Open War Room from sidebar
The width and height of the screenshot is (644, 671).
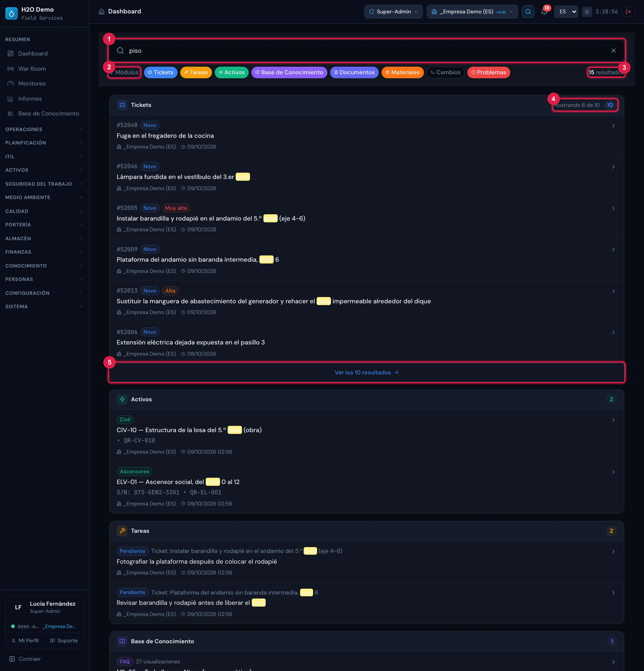point(44,68)
